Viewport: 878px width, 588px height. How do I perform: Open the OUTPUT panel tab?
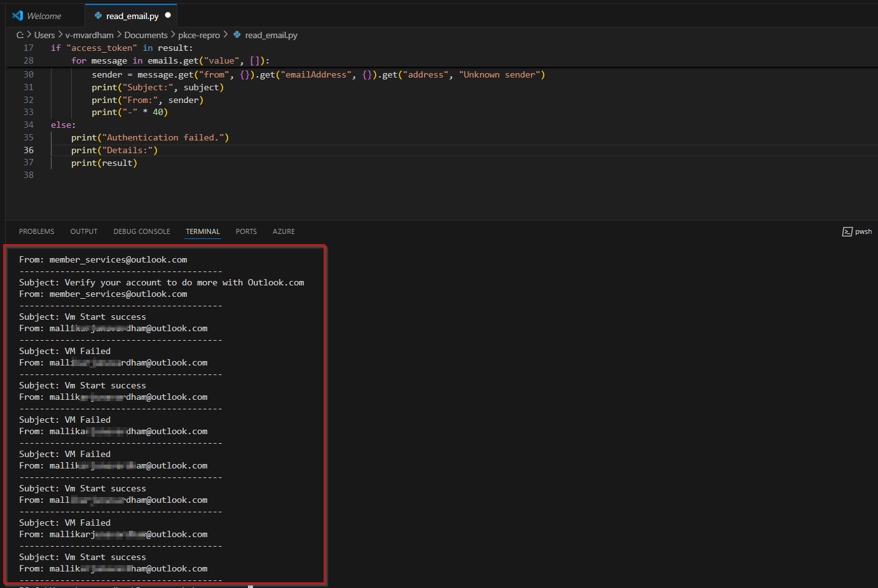coord(84,231)
